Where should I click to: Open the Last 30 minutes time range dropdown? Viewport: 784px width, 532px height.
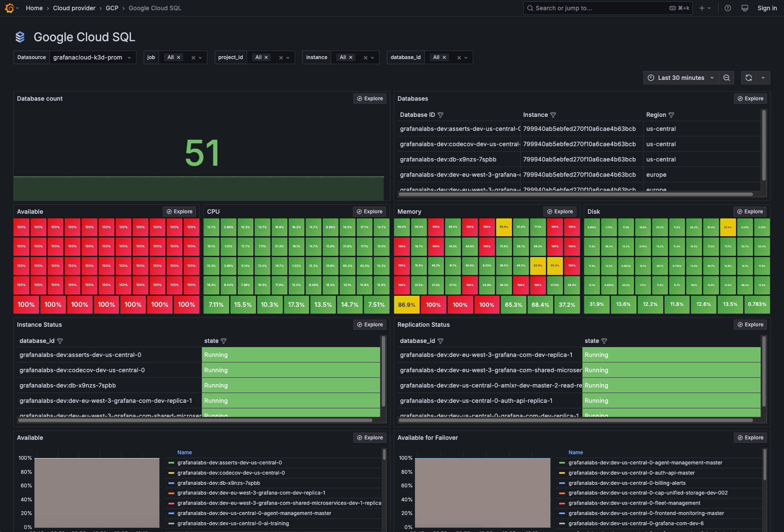[680, 78]
